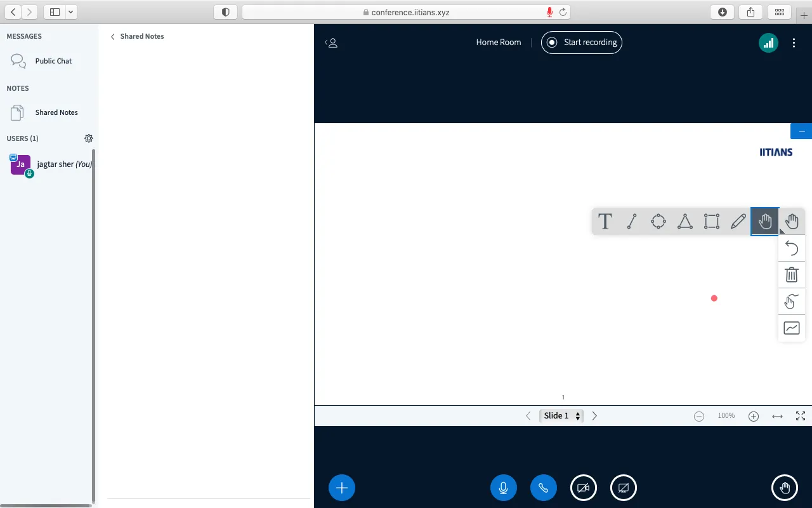Undo the last whiteboard annotation
Screen dimensions: 812x508
pyautogui.click(x=792, y=248)
